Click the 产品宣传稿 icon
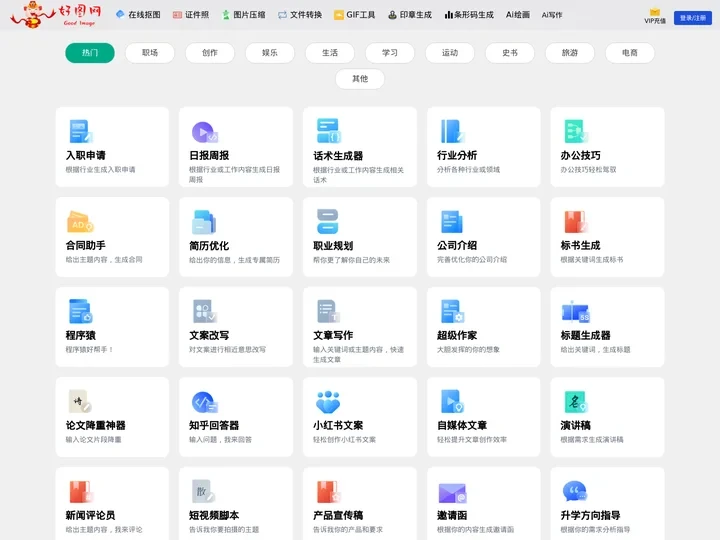Viewport: 720px width, 540px height. 328,492
